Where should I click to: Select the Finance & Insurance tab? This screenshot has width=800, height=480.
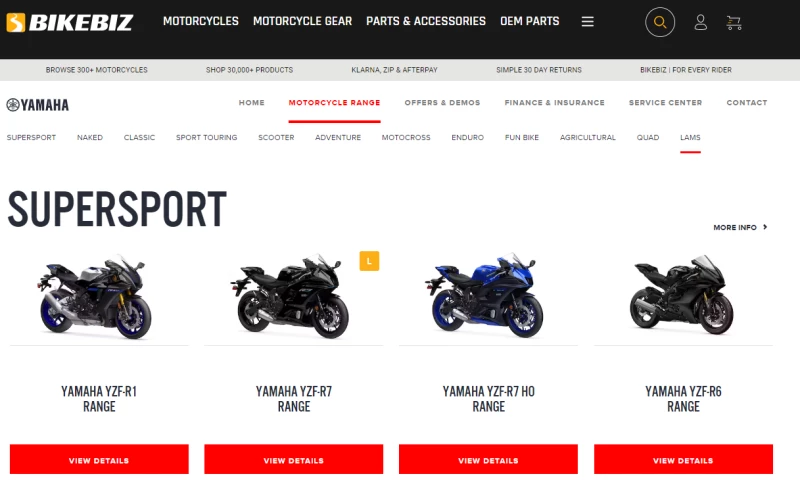[x=555, y=103]
